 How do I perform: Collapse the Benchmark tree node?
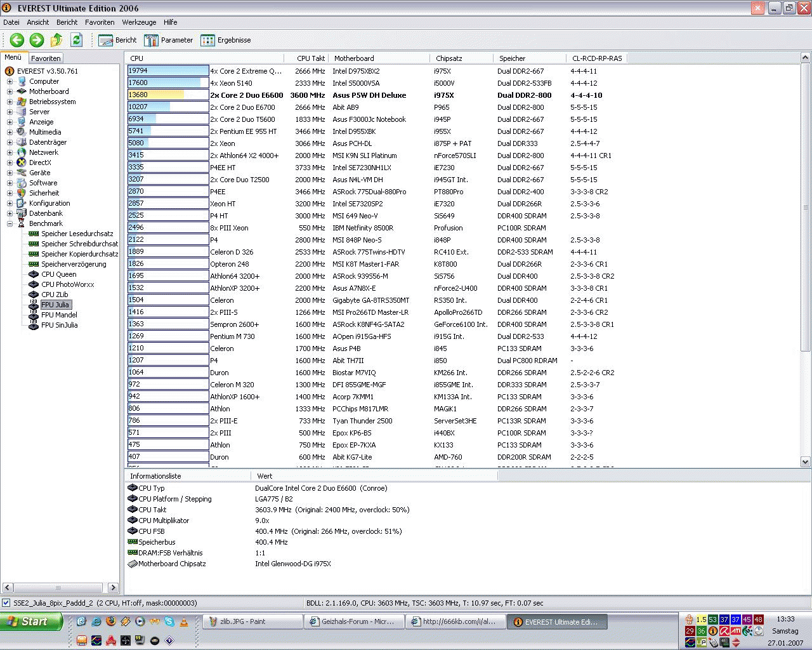tap(10, 223)
